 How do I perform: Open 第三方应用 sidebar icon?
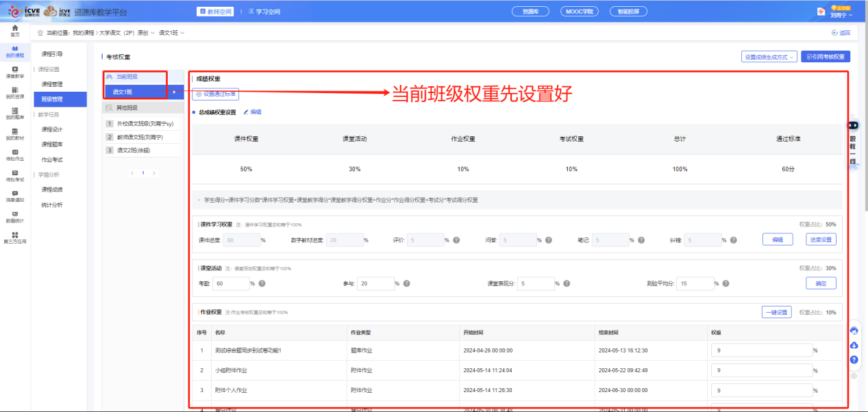point(14,237)
